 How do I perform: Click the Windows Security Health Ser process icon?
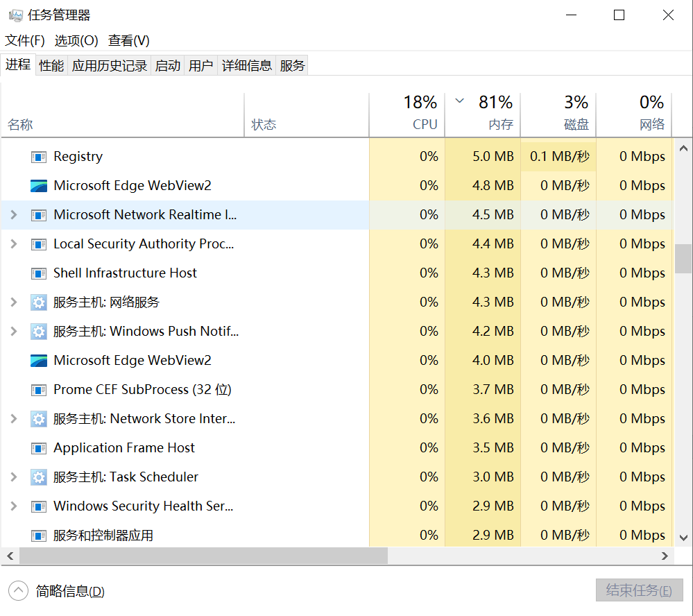pos(38,506)
